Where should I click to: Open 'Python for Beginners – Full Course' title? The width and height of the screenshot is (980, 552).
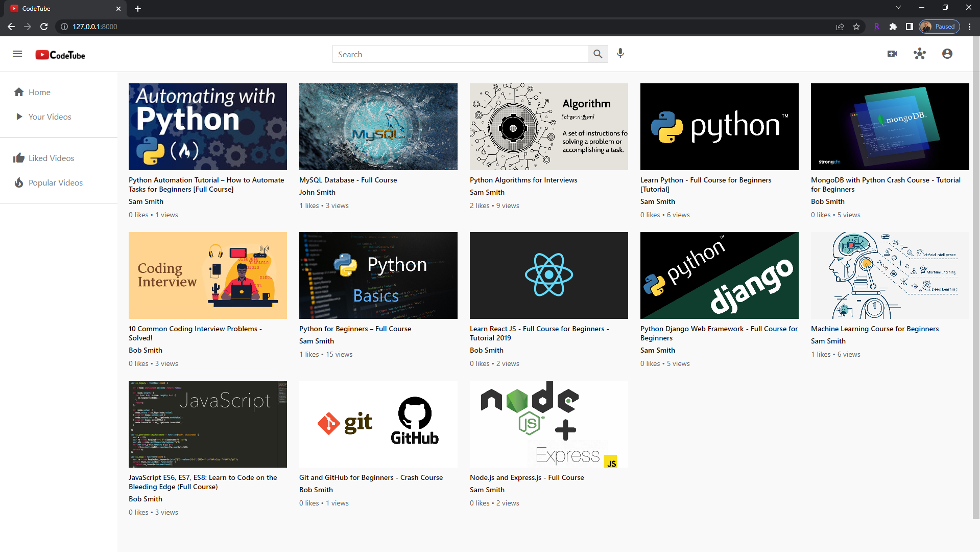[355, 329]
